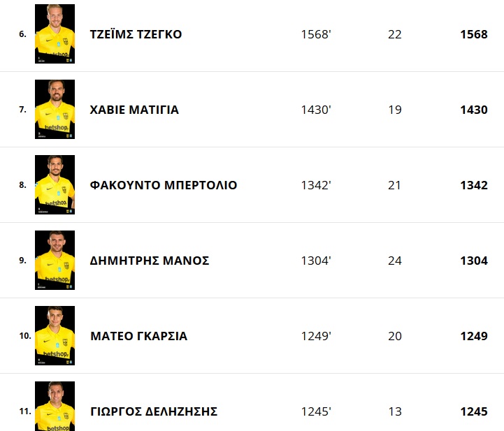Click appearances count 21 for Μπερτόλιο

(x=394, y=185)
